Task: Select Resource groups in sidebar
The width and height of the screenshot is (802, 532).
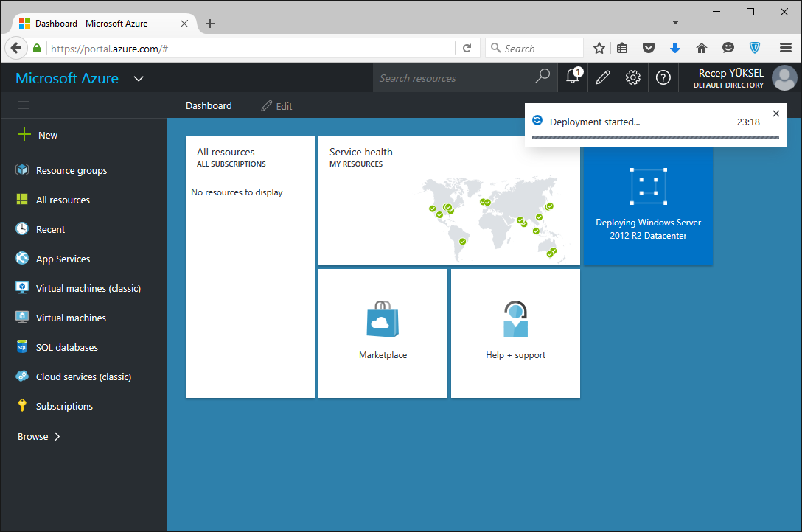Action: pyautogui.click(x=84, y=170)
